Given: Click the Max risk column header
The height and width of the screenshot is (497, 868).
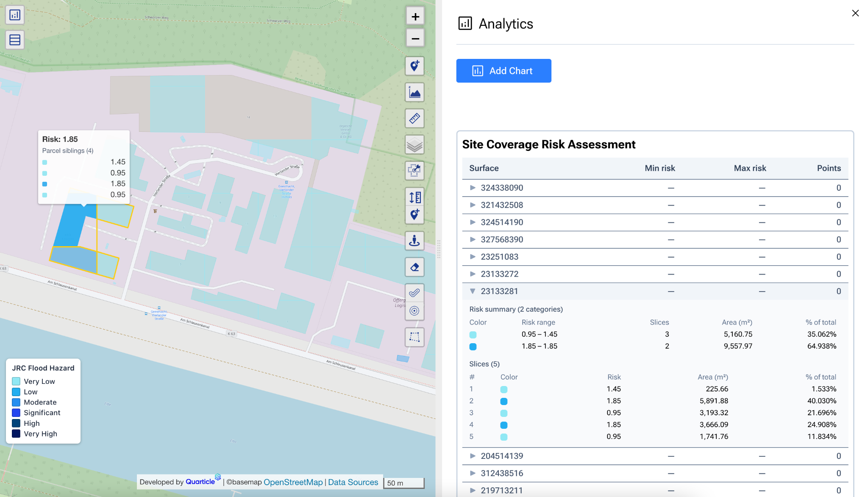Looking at the screenshot, I should click(750, 168).
